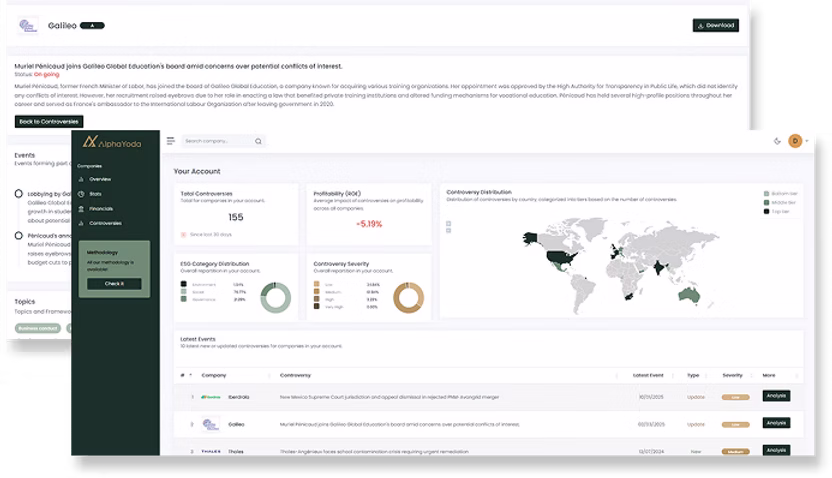Click the 155 total controversies value
This screenshot has height=478, width=832.
(x=236, y=217)
